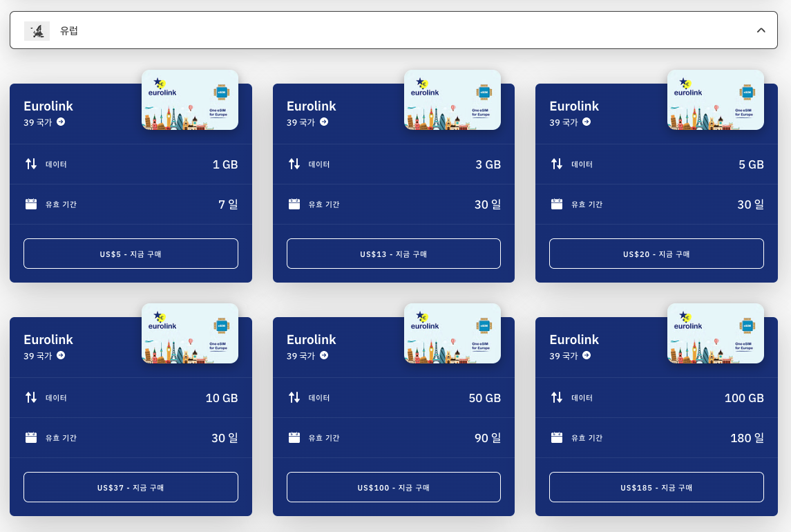Open country list arrow on 5 GB card

tap(587, 122)
